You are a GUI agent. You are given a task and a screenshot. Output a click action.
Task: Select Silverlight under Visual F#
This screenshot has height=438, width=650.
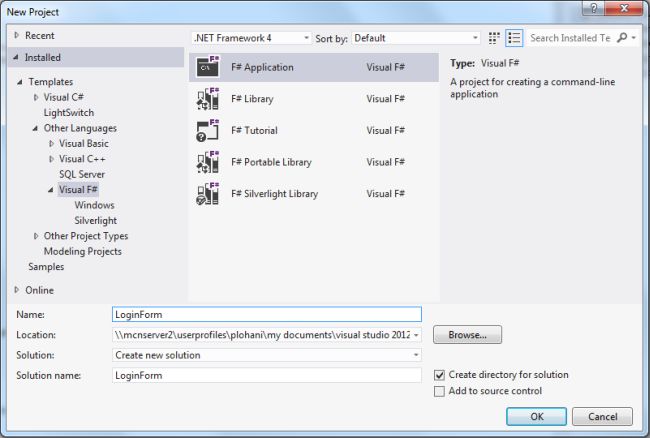tap(96, 220)
